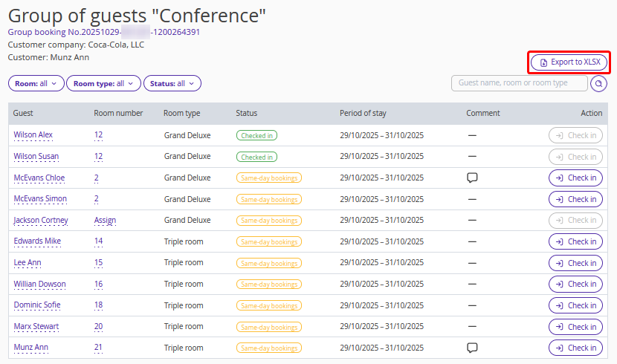The width and height of the screenshot is (617, 364).
Task: Check in guest Munz Ann
Action: coord(575,348)
